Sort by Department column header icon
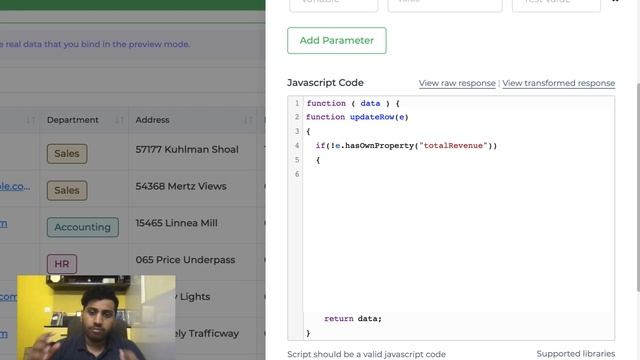640x360 pixels. coord(119,120)
